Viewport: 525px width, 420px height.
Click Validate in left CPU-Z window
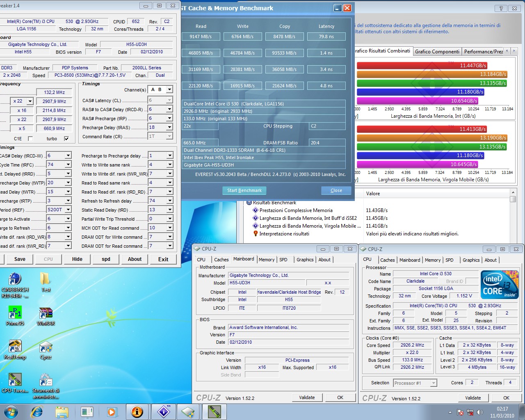coord(307,397)
